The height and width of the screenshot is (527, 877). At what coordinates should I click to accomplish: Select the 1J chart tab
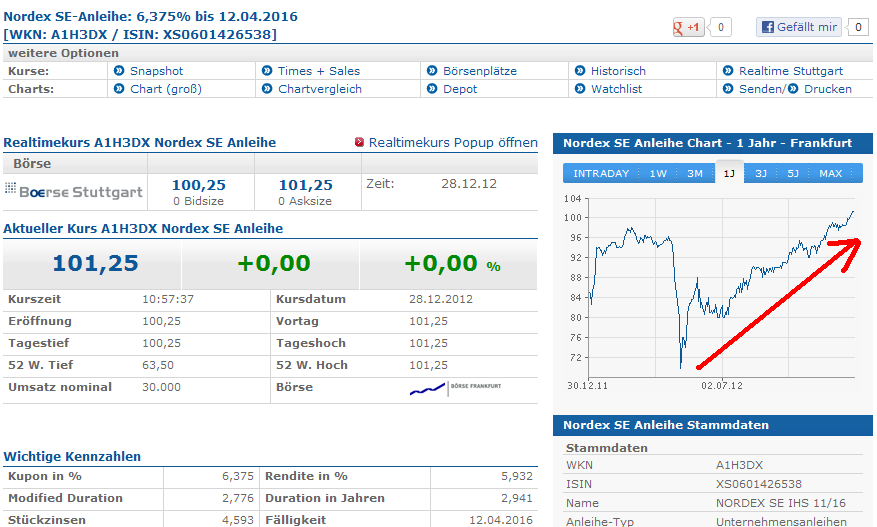click(x=729, y=173)
